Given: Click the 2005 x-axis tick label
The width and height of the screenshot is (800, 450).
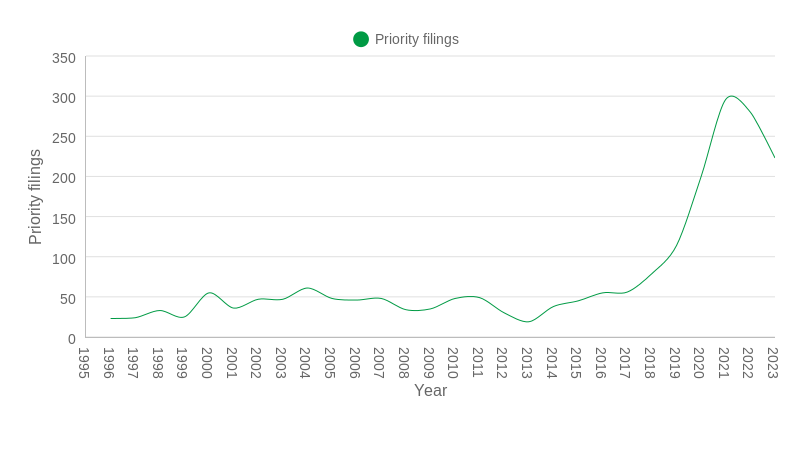Looking at the screenshot, I should point(331,363).
